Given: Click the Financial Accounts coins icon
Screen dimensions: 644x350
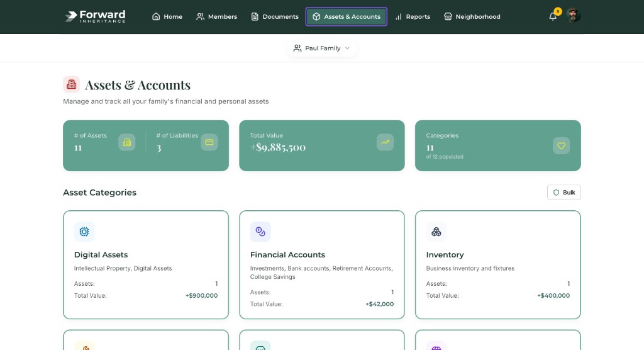Looking at the screenshot, I should (260, 232).
